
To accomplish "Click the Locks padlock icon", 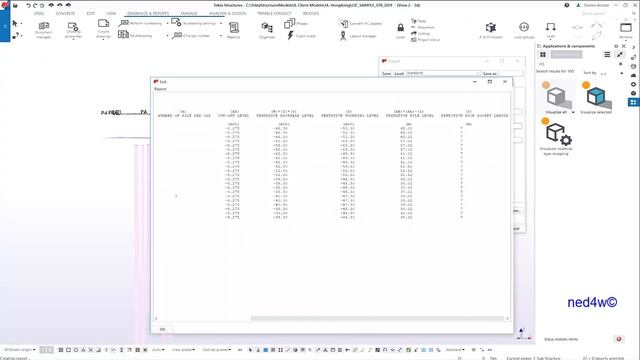I will pyautogui.click(x=400, y=28).
